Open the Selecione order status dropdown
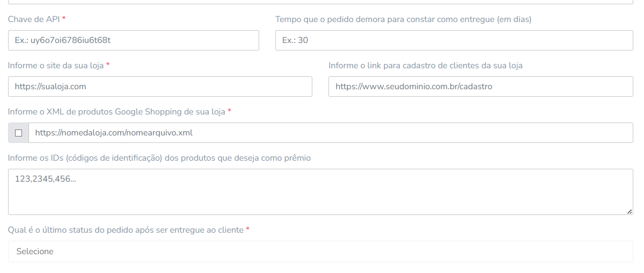 click(x=320, y=252)
